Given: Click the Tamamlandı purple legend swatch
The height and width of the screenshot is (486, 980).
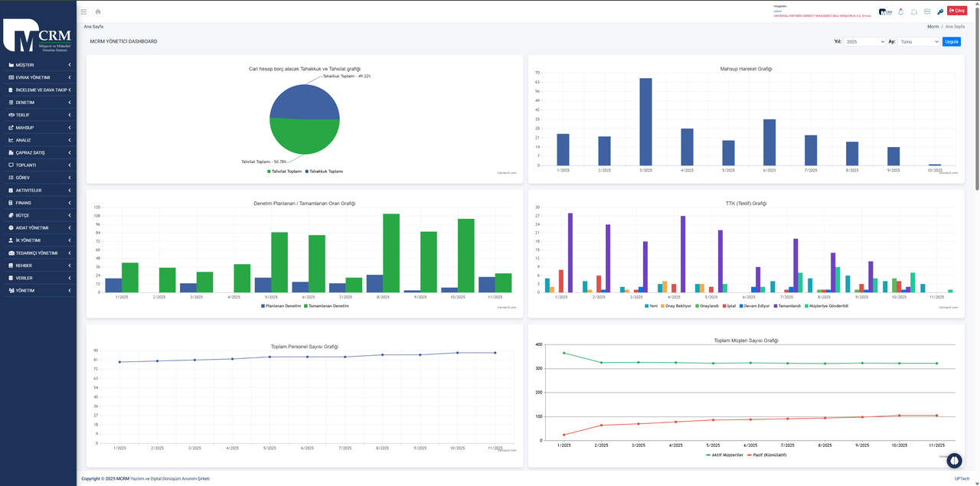Looking at the screenshot, I should pyautogui.click(x=775, y=305).
